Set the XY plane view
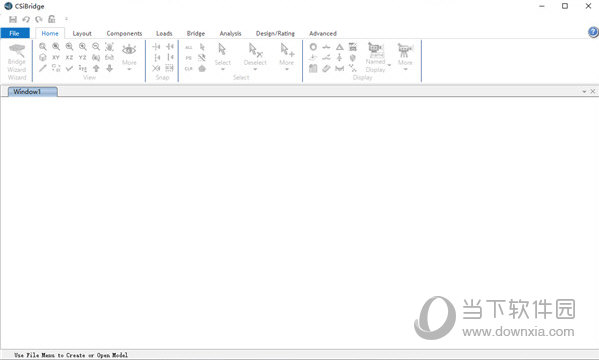The width and height of the screenshot is (599, 361). (56, 57)
